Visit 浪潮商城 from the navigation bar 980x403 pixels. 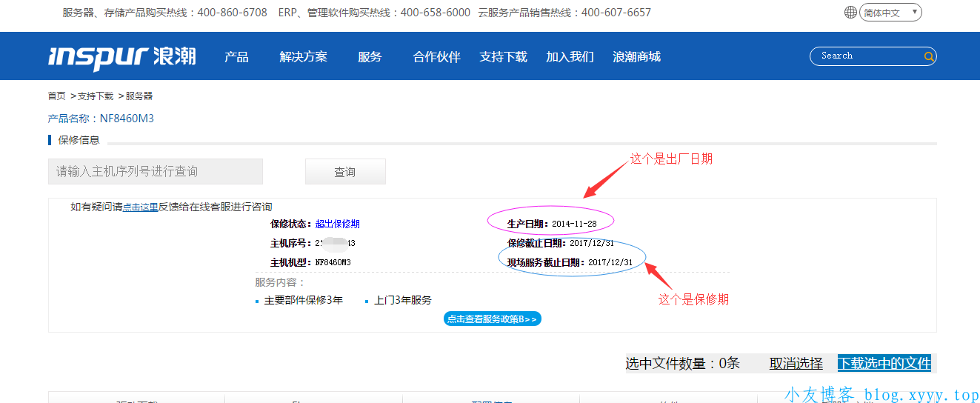pos(636,57)
